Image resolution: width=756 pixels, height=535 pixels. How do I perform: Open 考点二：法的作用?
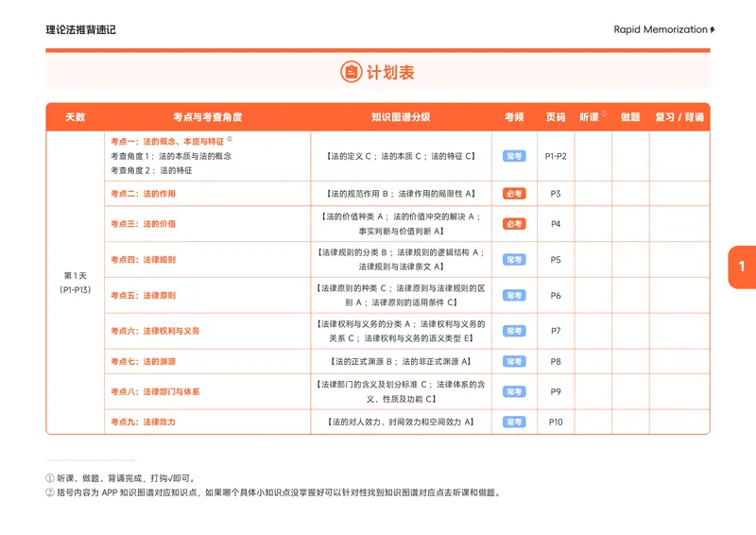pos(144,194)
